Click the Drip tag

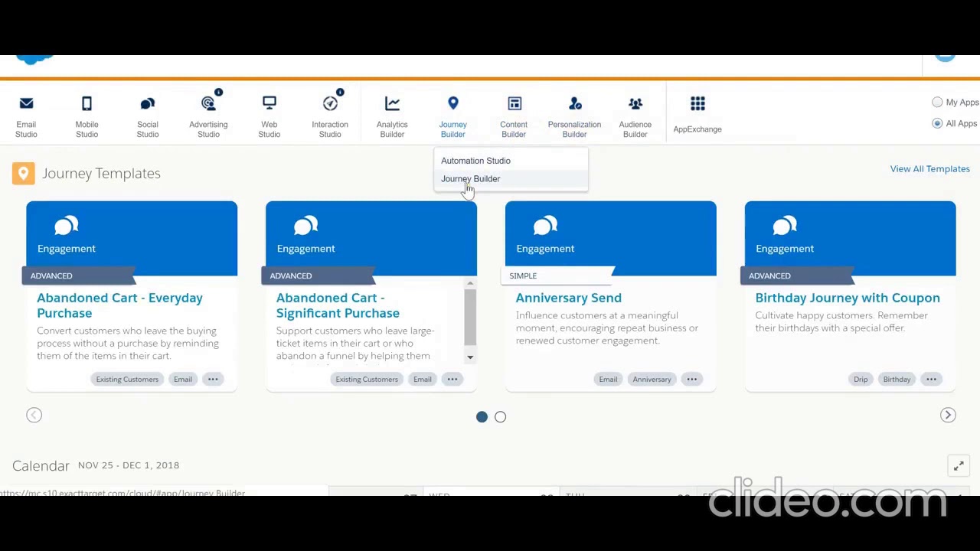point(861,379)
